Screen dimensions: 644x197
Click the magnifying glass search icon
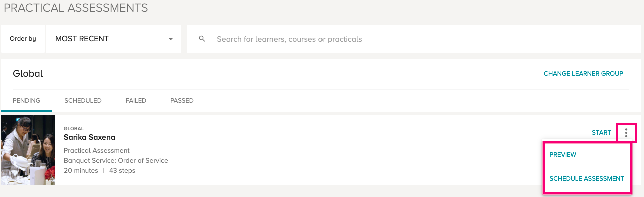[202, 39]
